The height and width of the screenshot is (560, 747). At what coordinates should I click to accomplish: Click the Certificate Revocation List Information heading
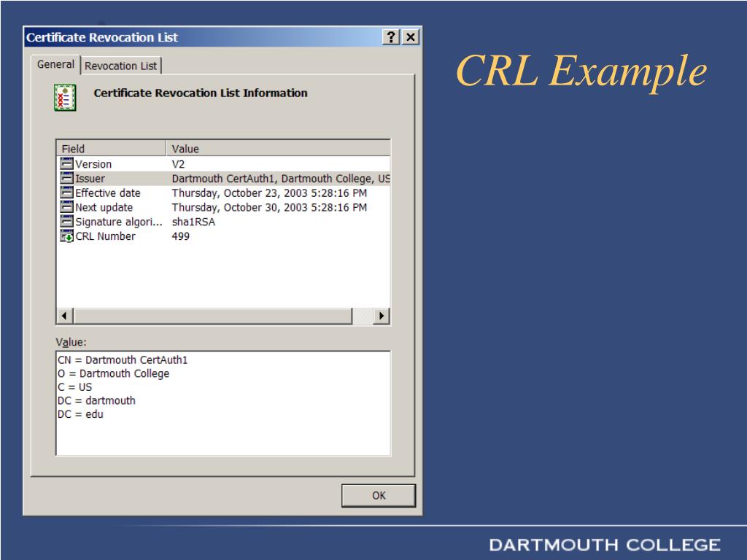point(201,93)
